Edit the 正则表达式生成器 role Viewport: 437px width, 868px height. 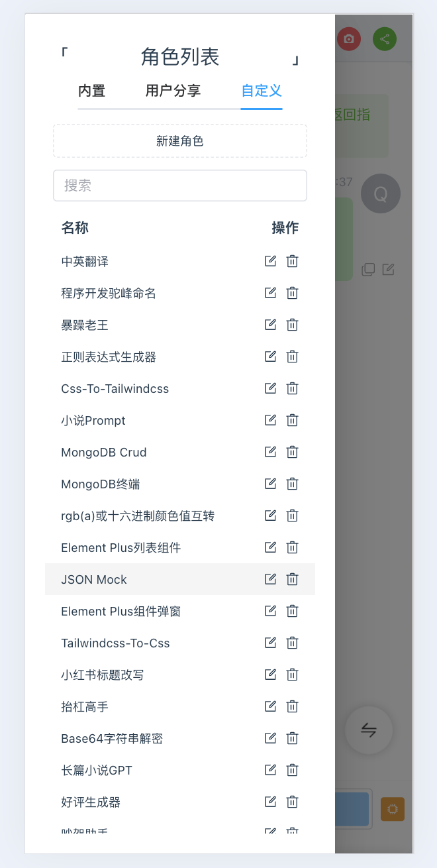click(x=270, y=356)
